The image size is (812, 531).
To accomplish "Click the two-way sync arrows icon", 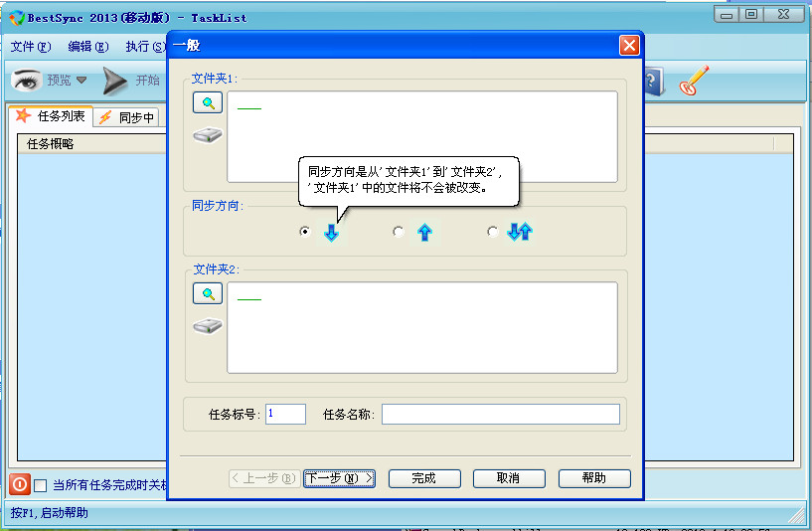I will pos(520,232).
